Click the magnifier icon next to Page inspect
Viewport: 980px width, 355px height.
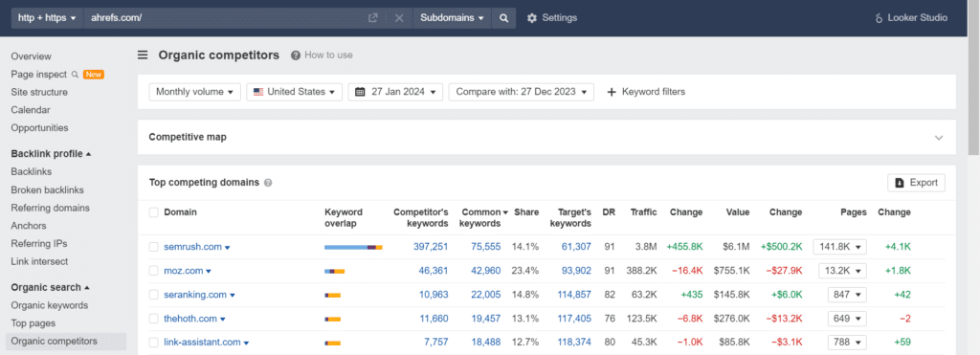pos(75,75)
